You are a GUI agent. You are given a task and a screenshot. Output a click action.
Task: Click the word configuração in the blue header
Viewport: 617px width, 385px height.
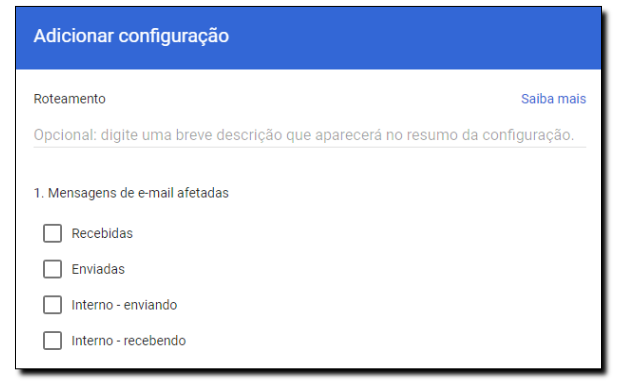pos(174,37)
